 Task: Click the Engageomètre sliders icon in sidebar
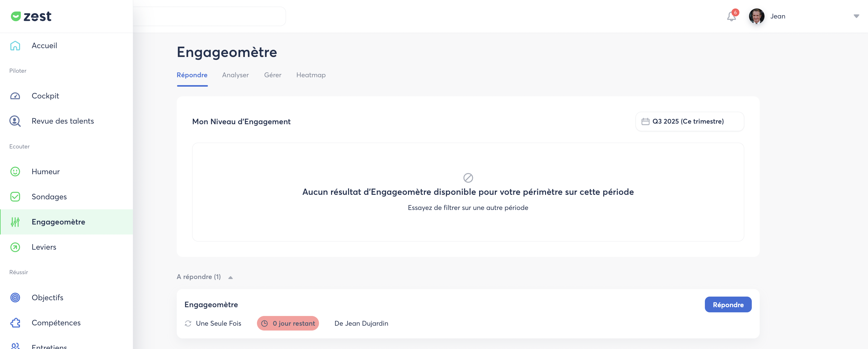[15, 222]
